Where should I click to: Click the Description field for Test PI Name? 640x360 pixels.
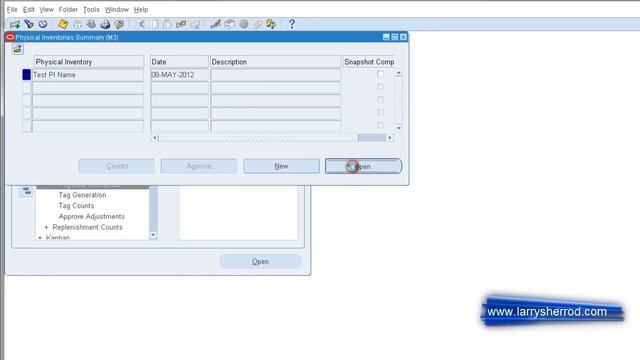276,75
